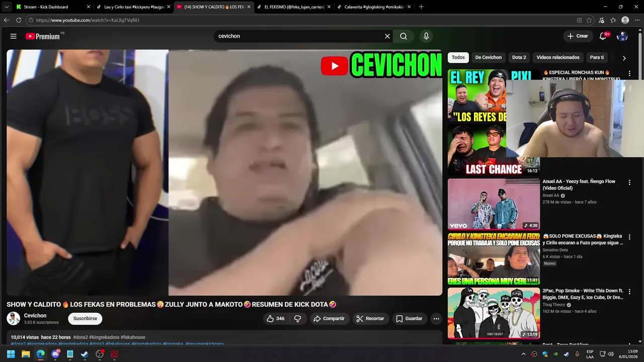644x362 pixels.
Task: Open YouTube account avatar menu
Action: pos(622,36)
